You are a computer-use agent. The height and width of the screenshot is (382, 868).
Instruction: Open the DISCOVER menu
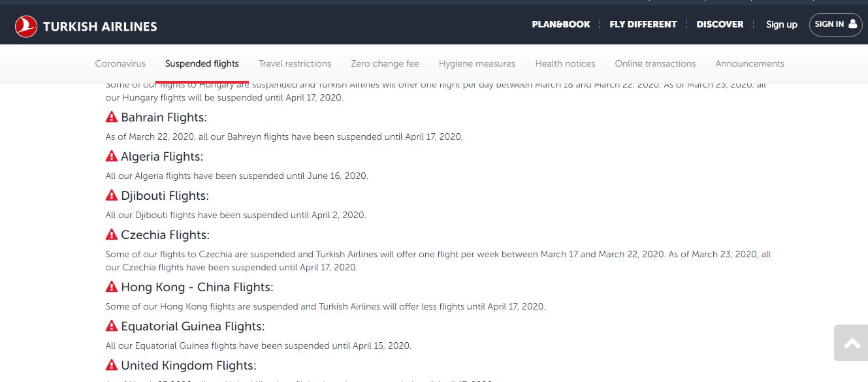[x=720, y=24]
